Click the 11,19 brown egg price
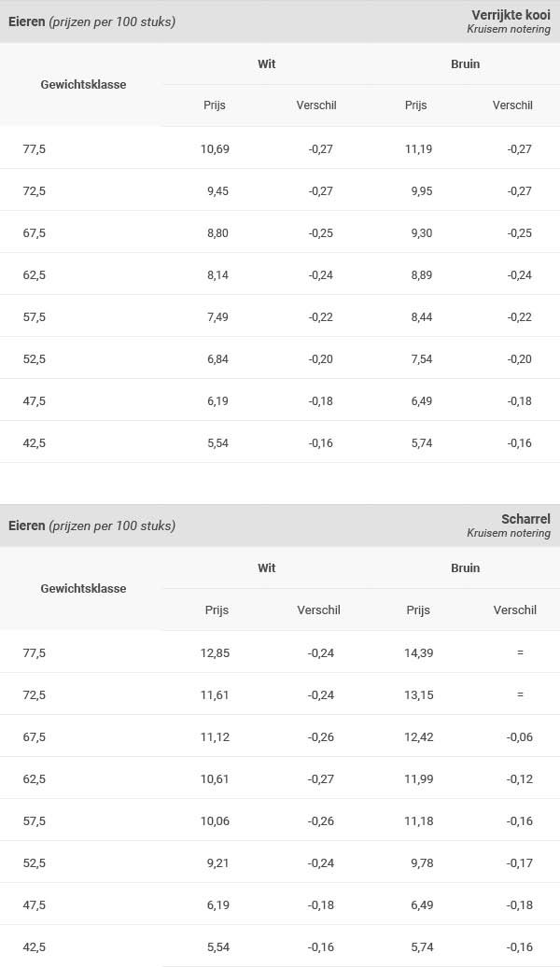The image size is (560, 967). click(x=418, y=148)
